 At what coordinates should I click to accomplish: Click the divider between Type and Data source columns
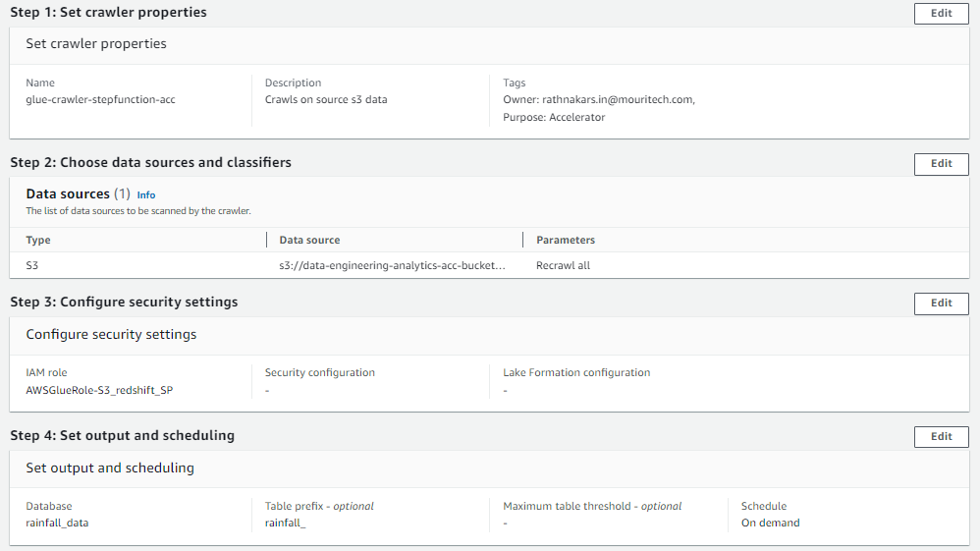[x=267, y=240]
